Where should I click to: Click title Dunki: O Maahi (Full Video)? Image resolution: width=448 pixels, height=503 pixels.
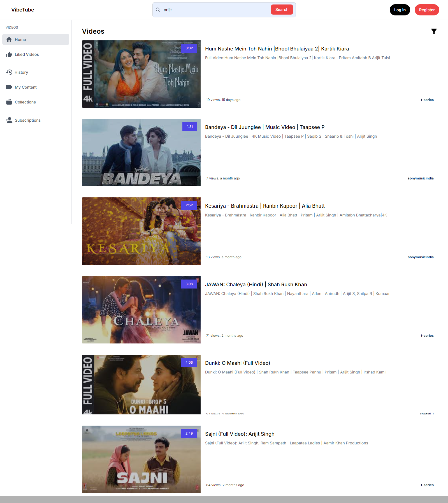[x=238, y=363]
